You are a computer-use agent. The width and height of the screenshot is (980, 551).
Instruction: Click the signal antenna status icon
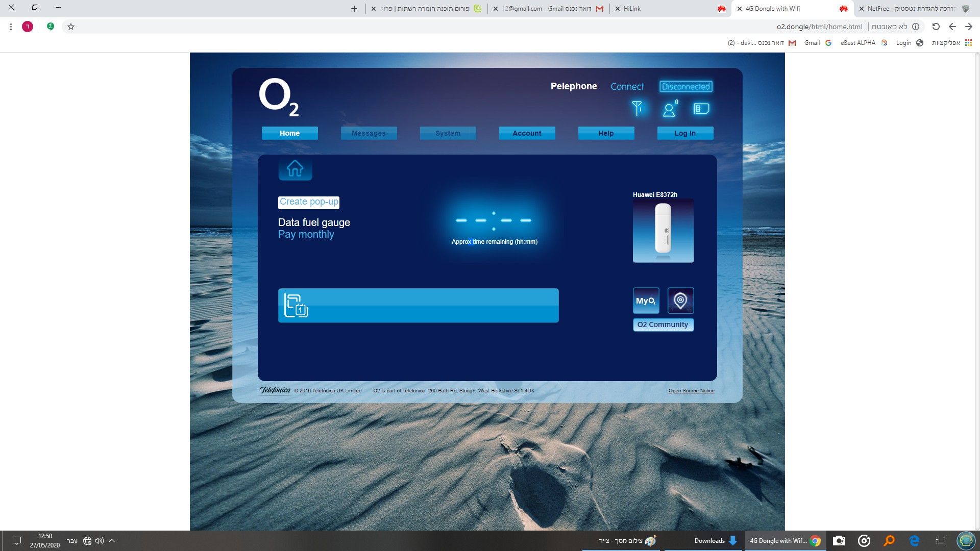637,108
